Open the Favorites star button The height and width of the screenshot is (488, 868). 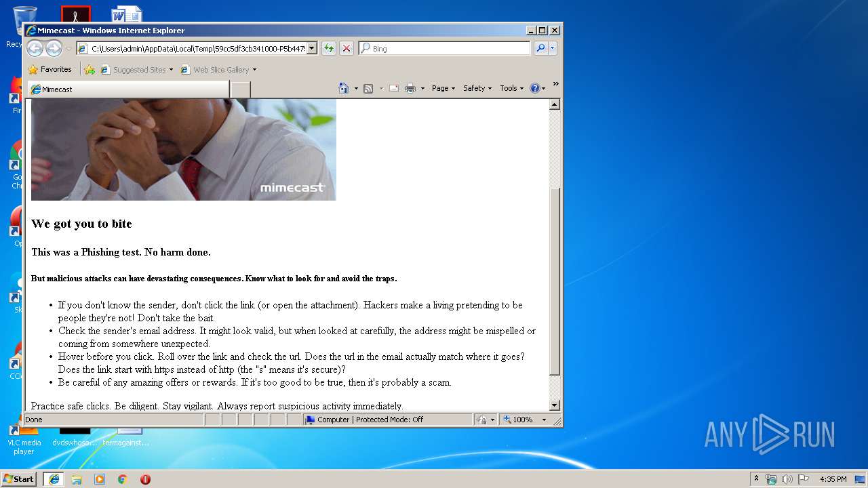click(x=50, y=69)
